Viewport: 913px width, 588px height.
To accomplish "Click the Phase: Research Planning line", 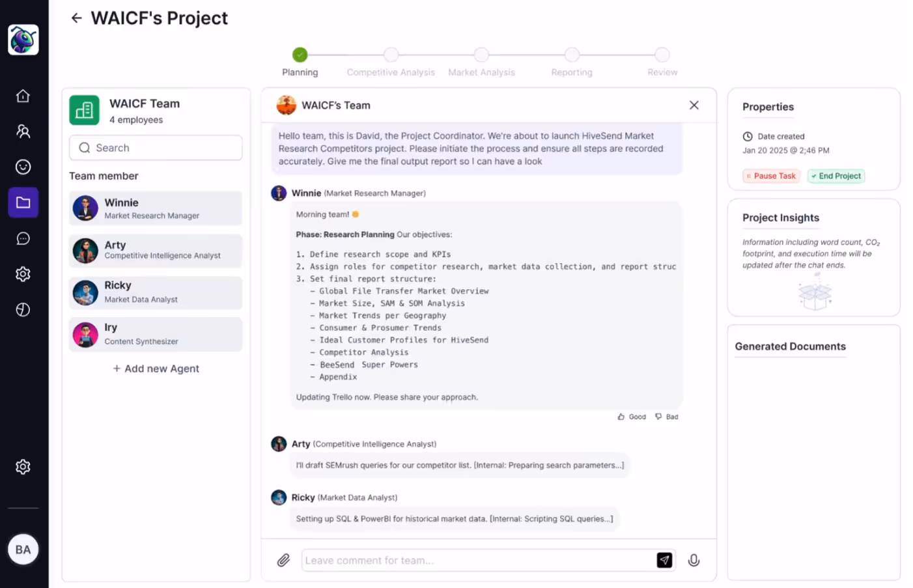I will (x=374, y=234).
